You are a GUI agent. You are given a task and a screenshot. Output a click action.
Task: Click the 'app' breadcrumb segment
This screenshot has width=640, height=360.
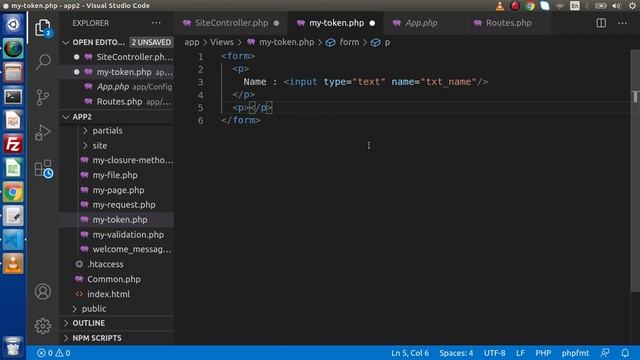click(192, 42)
